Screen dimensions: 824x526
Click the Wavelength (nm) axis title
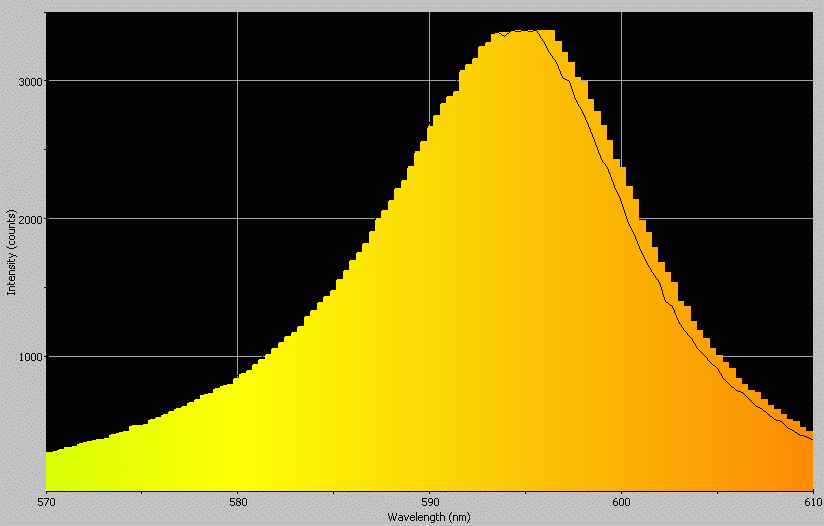pos(429,517)
